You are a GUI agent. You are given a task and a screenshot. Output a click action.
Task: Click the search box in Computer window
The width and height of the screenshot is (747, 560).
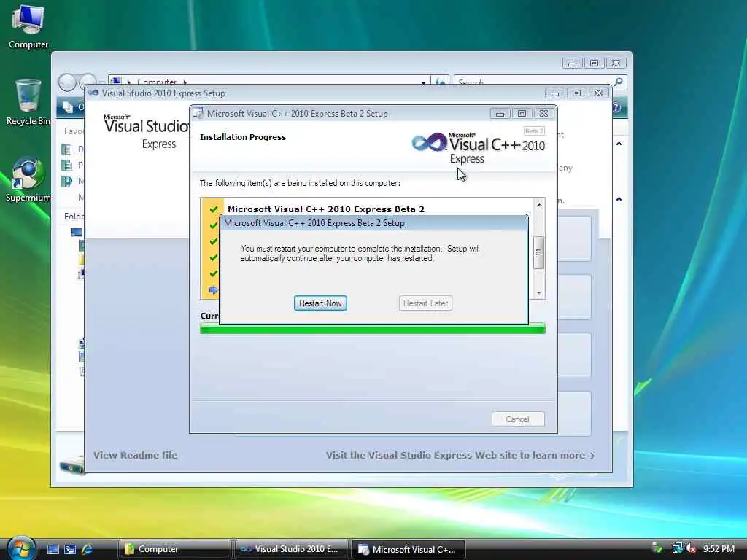[x=533, y=82]
